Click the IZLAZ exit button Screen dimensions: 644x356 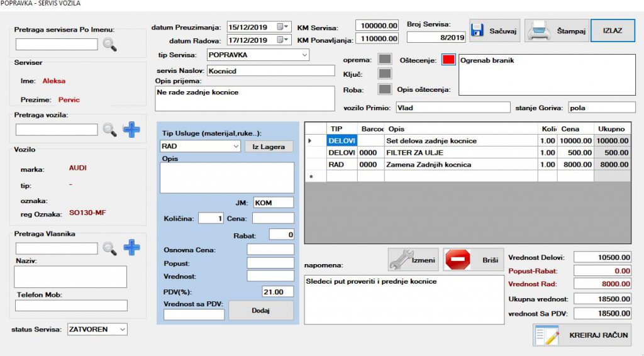click(613, 30)
